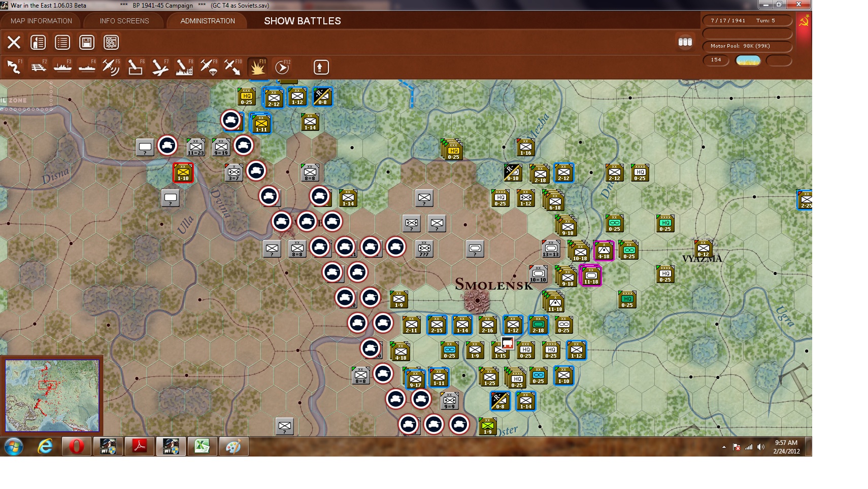The image size is (868, 489).
Task: Select the 1-16 Soviet unit counter
Action: 526,147
